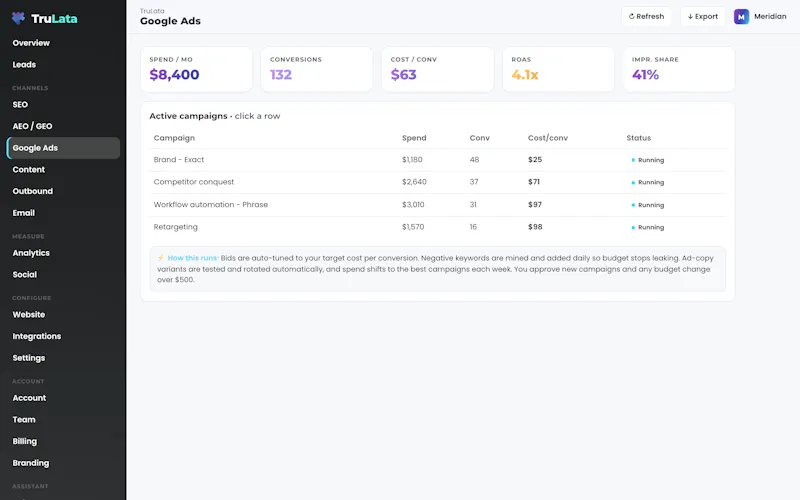Screen dimensions: 800x500
Task: Click the $3,010 spend value
Action: [413, 205]
